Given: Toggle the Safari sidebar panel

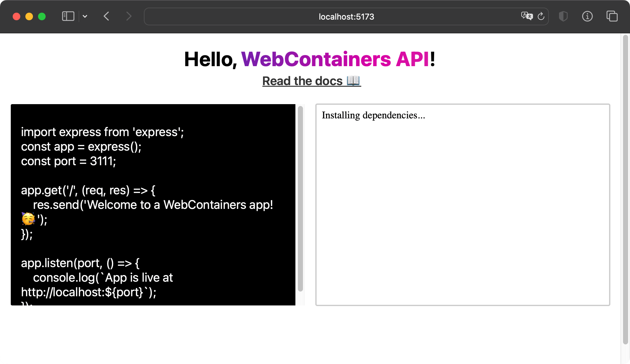Looking at the screenshot, I should pyautogui.click(x=68, y=16).
